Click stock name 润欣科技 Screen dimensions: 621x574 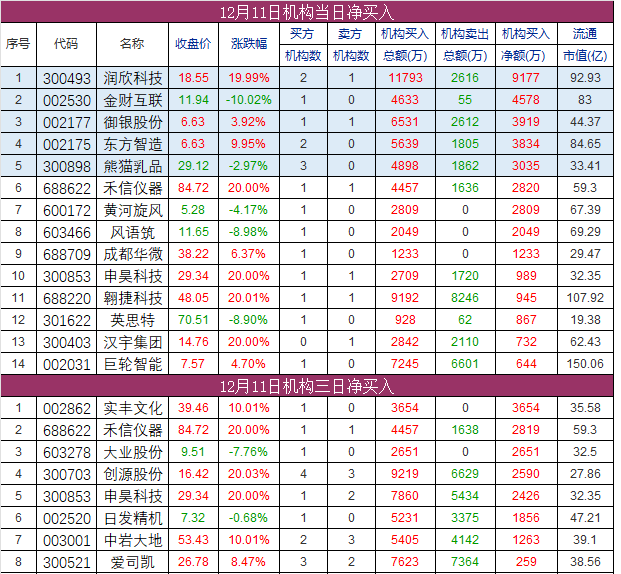[x=133, y=78]
